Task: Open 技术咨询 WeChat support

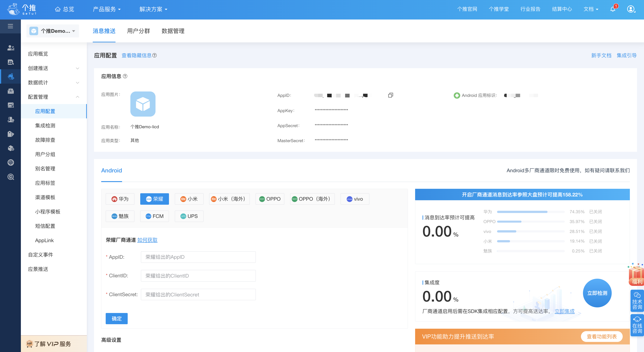Action: coord(637,300)
